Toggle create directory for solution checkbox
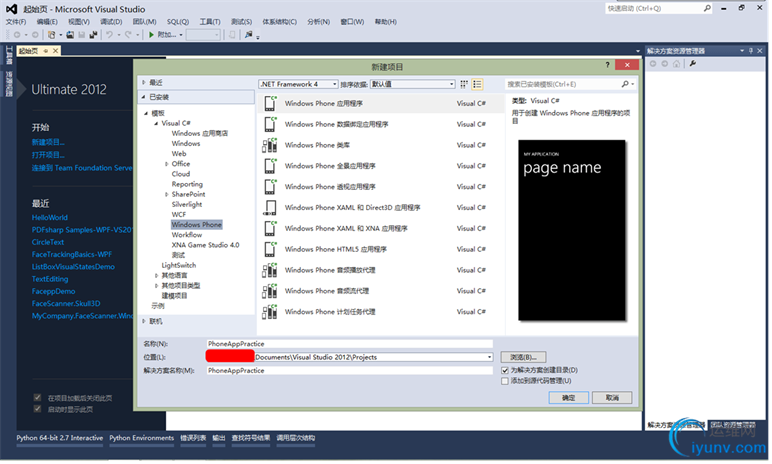772x464 pixels. pos(506,371)
